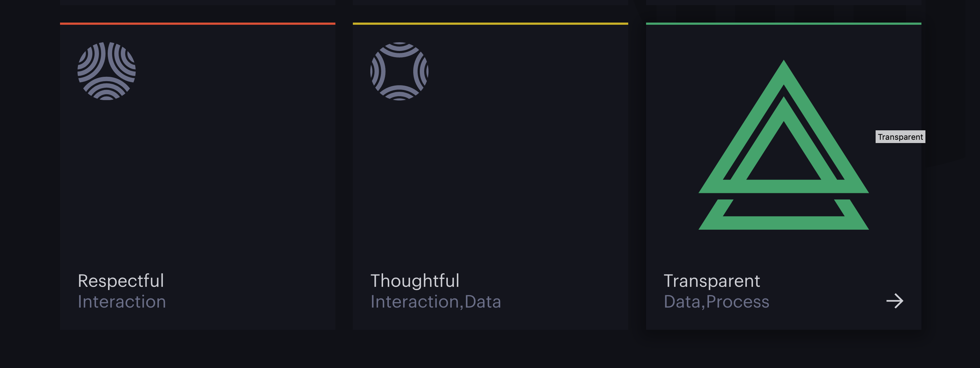Choose the Data tag under Thoughtful
980x368 pixels.
tap(482, 301)
